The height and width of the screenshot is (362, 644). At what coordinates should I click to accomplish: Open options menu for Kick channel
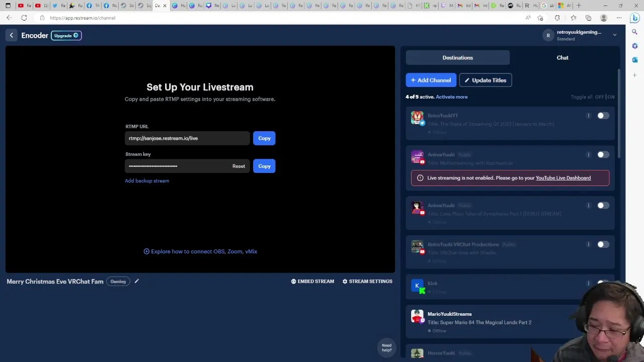pyautogui.click(x=588, y=284)
